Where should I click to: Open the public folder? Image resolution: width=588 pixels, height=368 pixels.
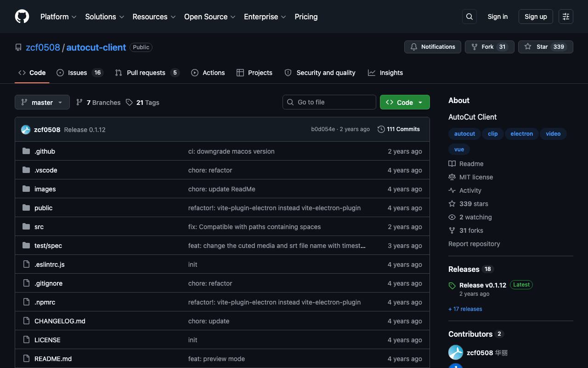pyautogui.click(x=43, y=208)
